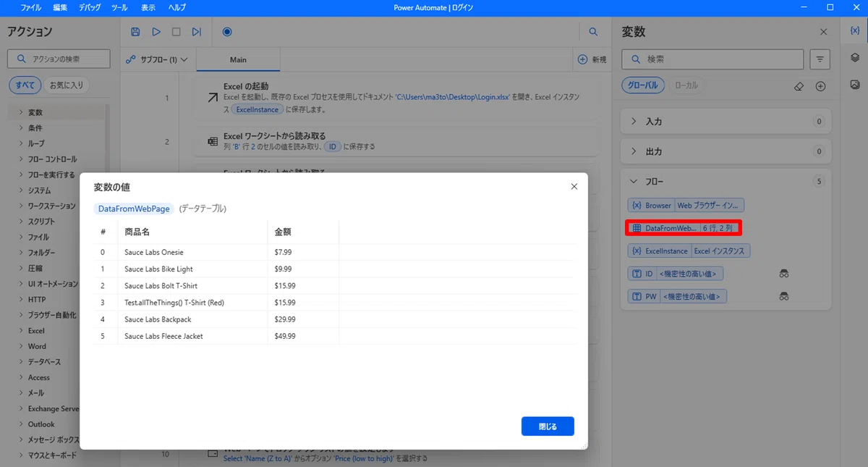Click the 閉じる button
The height and width of the screenshot is (467, 868).
(x=548, y=426)
